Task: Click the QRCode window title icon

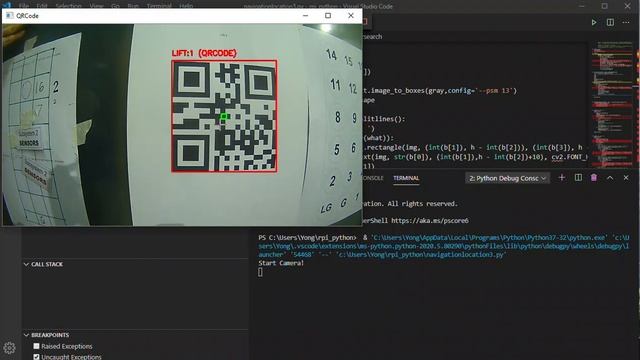Action: (x=9, y=16)
